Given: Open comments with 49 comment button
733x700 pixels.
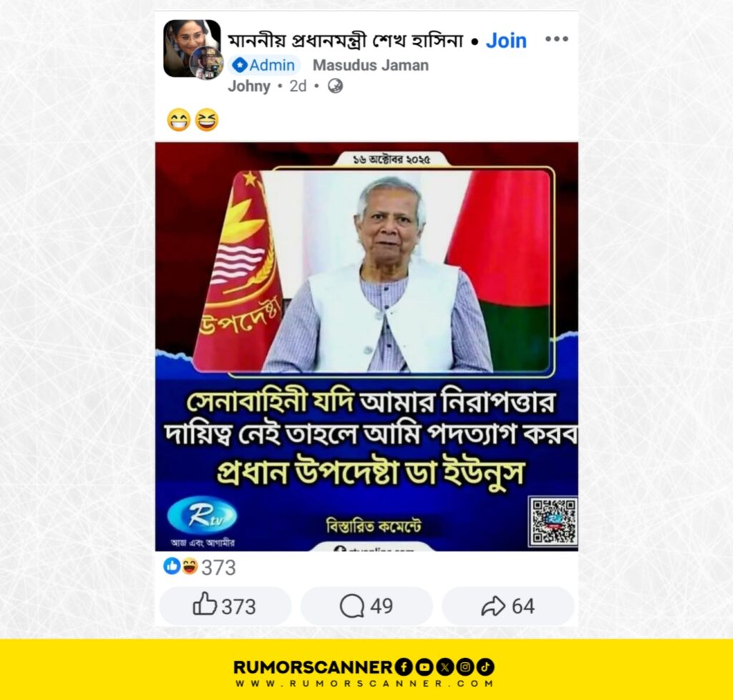Looking at the screenshot, I should click(x=366, y=606).
